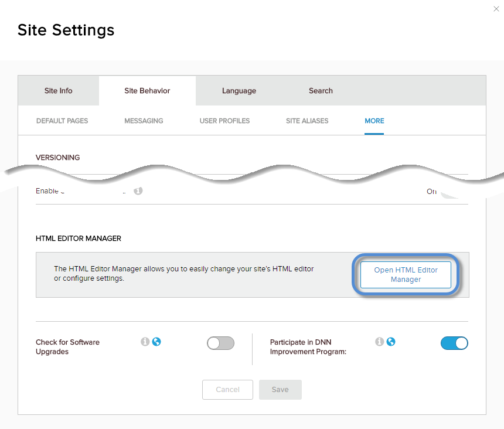Click the Site Settings title
The width and height of the screenshot is (504, 429).
[x=66, y=30]
